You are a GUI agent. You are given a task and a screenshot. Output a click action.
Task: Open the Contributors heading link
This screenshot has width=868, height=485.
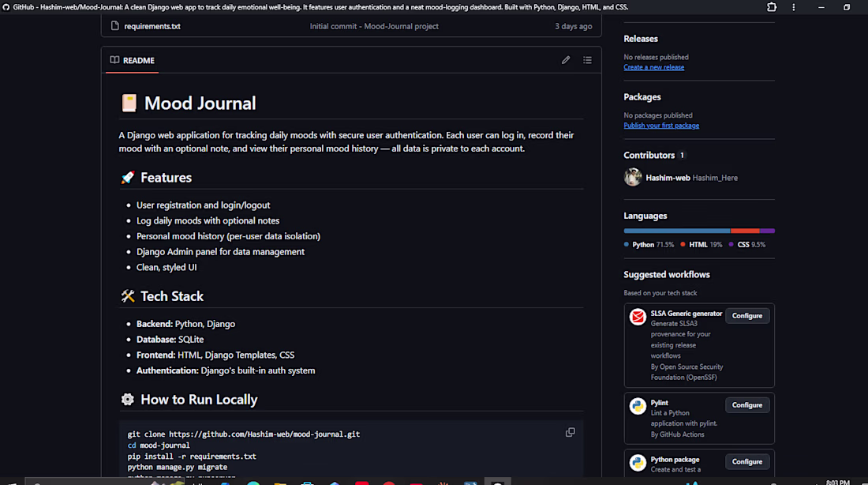click(x=649, y=155)
